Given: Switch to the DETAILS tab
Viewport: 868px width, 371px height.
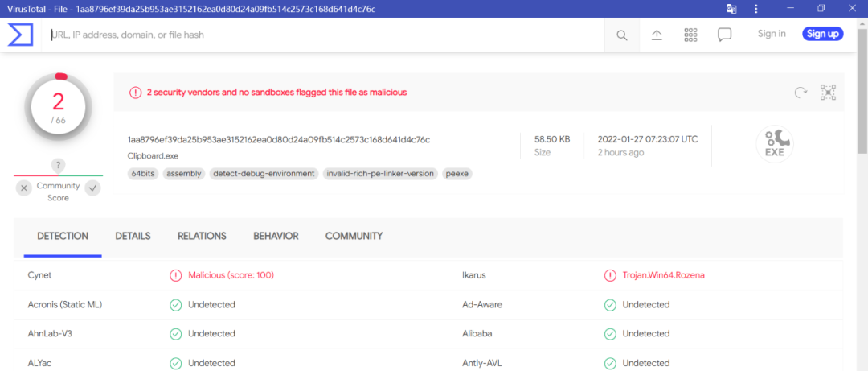Looking at the screenshot, I should 133,237.
